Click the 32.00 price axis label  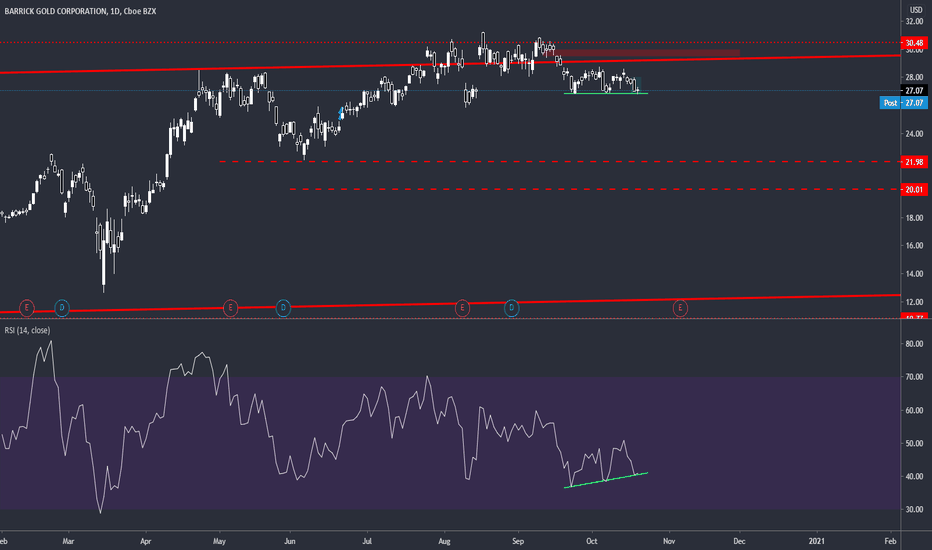point(914,21)
